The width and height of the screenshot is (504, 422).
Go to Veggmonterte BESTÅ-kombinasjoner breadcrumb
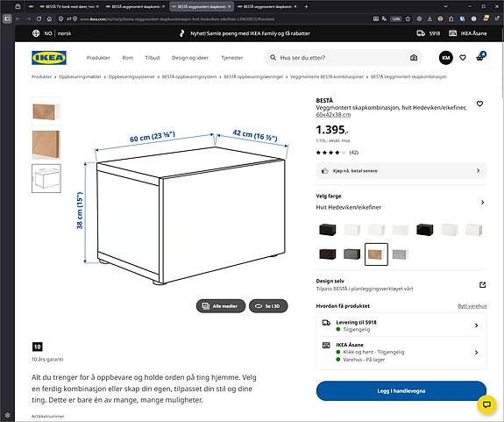tap(327, 76)
